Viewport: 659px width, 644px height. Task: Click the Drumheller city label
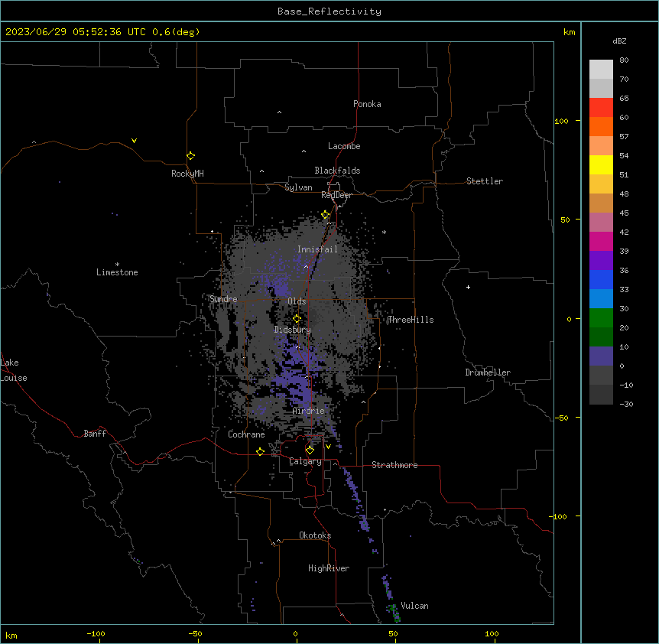point(488,372)
